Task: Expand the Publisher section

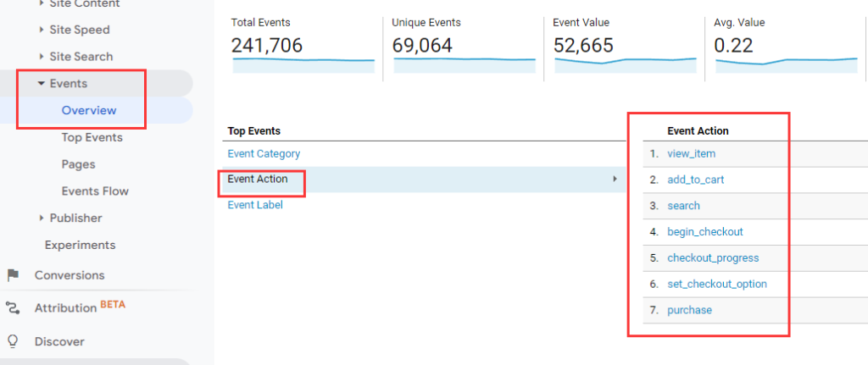Action: (42, 218)
